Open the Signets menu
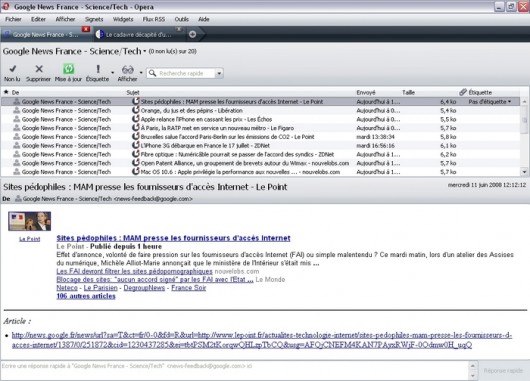This screenshot has width=530, height=381. [x=94, y=19]
